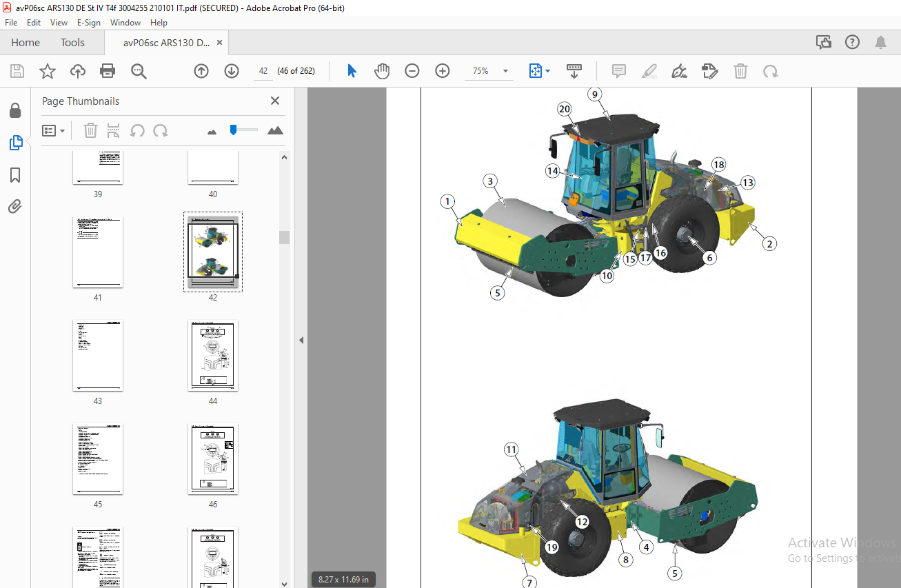
Task: Open the Attachments paperclip panel
Action: click(15, 206)
